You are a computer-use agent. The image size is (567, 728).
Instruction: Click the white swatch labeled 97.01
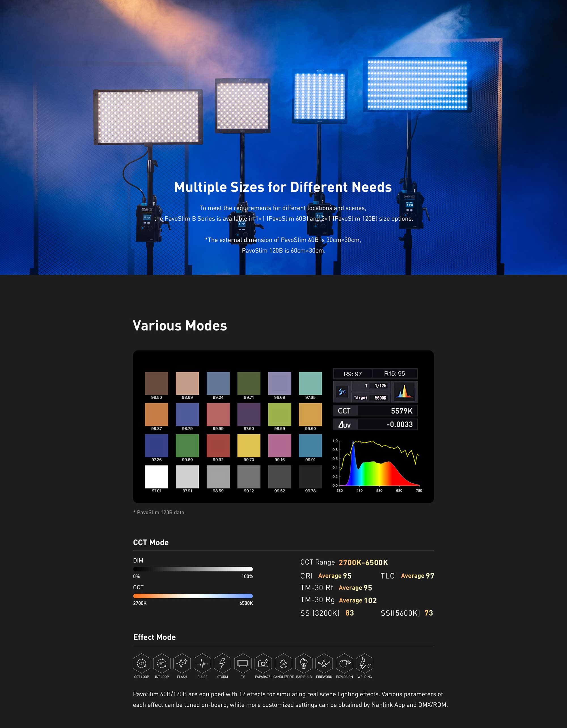(x=156, y=477)
